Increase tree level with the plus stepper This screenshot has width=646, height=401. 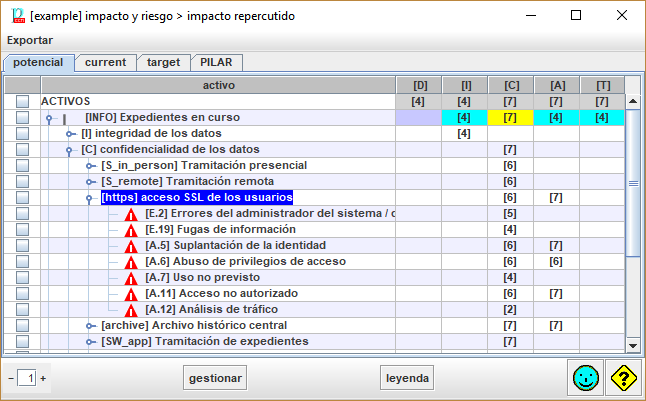click(x=43, y=379)
